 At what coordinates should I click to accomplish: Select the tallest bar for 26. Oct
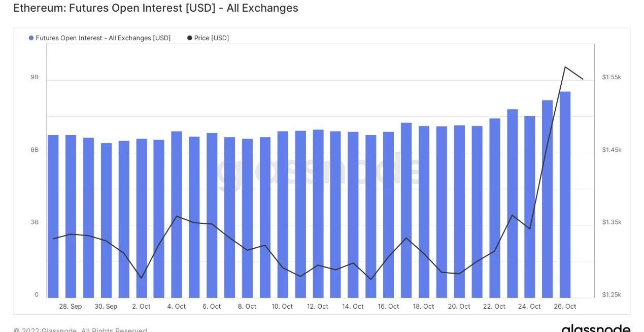coord(564,194)
